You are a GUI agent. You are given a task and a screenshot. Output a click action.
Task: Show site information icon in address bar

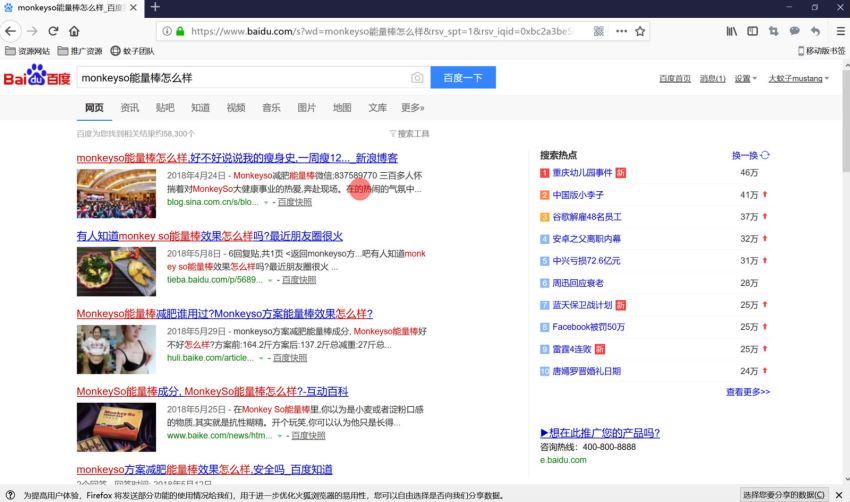[167, 31]
